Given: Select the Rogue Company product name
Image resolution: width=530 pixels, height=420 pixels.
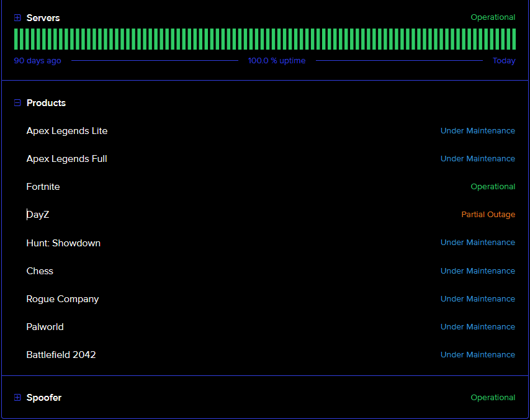Looking at the screenshot, I should pyautogui.click(x=63, y=300).
